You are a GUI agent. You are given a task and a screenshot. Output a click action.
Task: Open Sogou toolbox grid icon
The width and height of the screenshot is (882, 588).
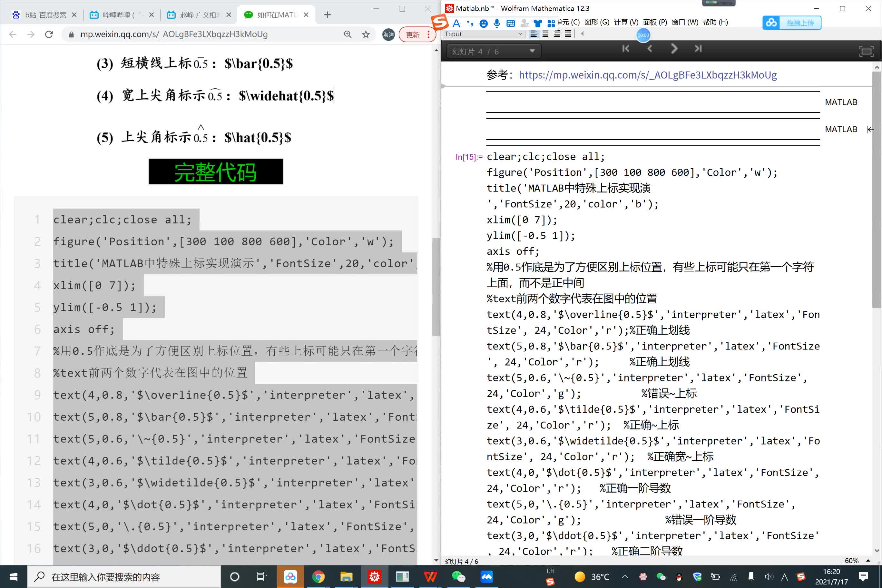[x=551, y=24]
